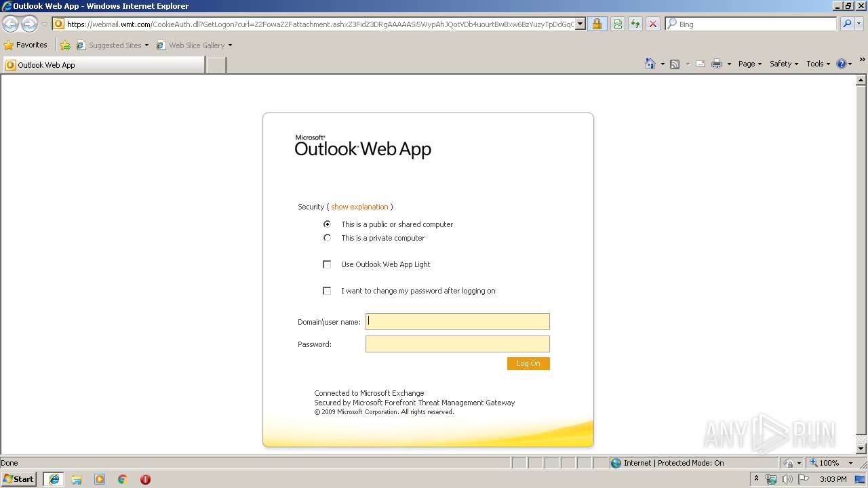Expand the Home button dropdown arrow
Screen dimensions: 868x488
point(663,64)
